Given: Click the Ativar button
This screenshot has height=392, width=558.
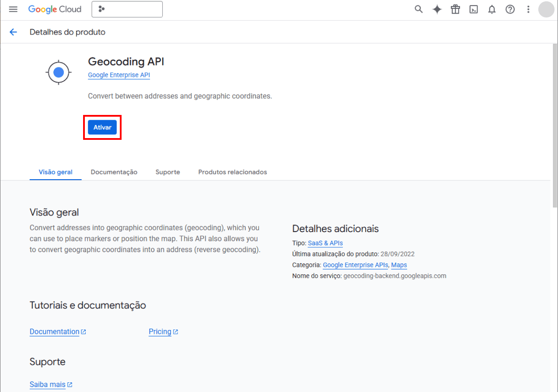Looking at the screenshot, I should coord(102,127).
